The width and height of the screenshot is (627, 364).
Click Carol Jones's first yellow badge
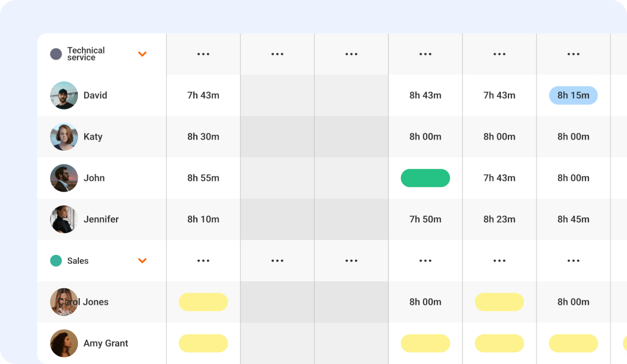(x=203, y=302)
